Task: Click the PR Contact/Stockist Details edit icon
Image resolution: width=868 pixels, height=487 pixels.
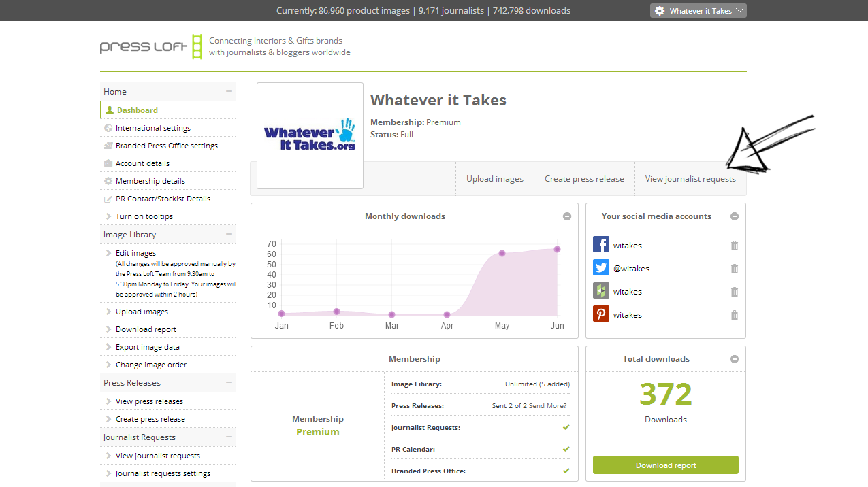Action: (x=108, y=199)
